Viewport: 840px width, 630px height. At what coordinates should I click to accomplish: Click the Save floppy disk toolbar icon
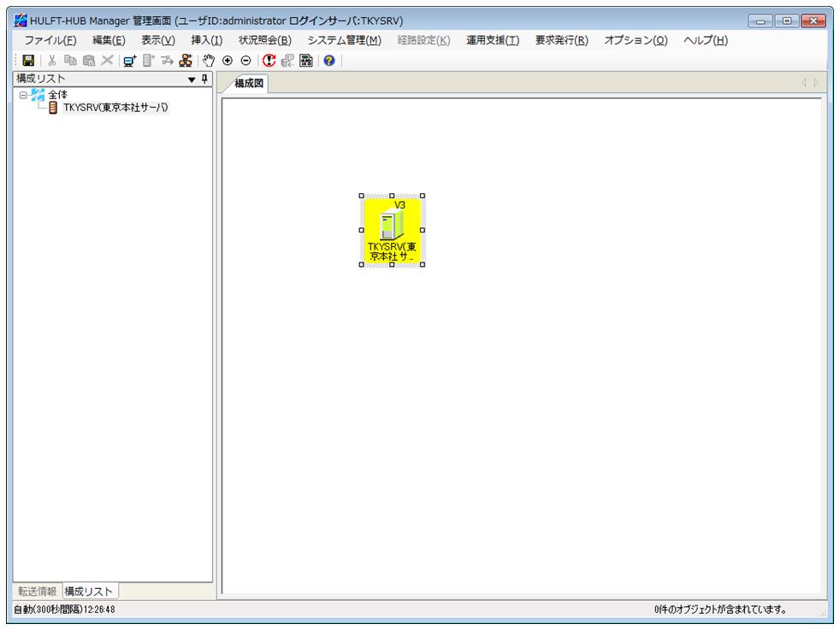[x=27, y=61]
